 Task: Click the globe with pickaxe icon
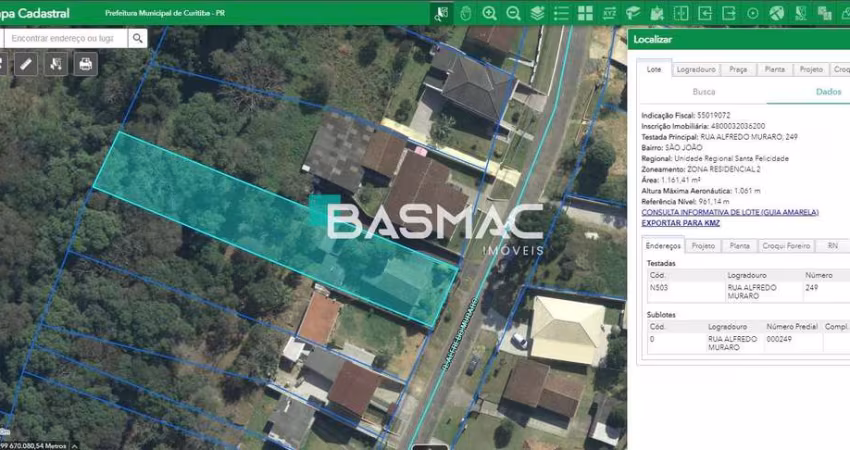(776, 13)
